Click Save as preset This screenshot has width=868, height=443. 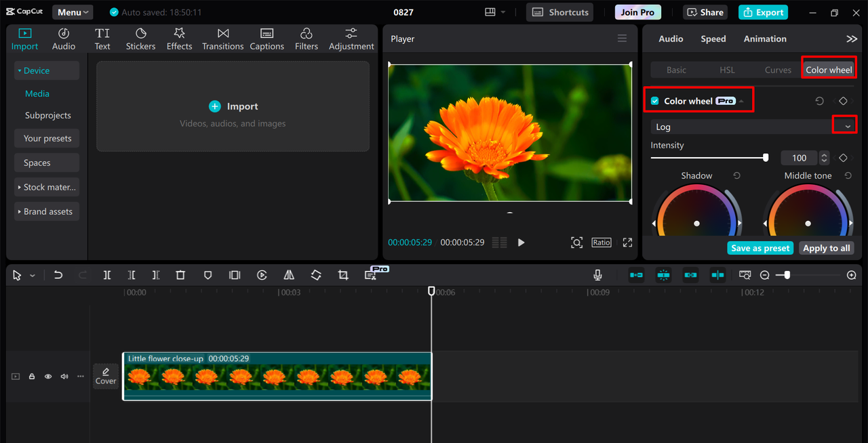click(x=760, y=248)
